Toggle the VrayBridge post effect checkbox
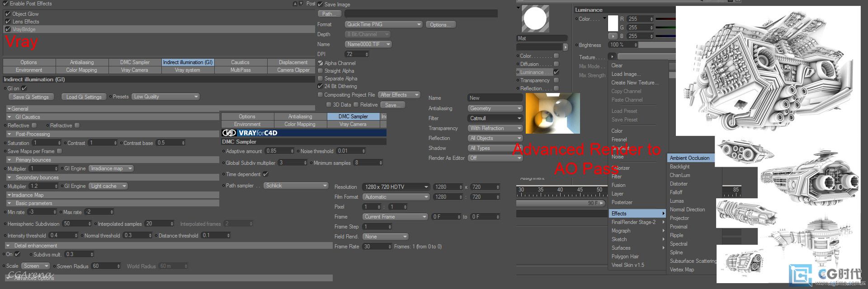 click(x=8, y=29)
